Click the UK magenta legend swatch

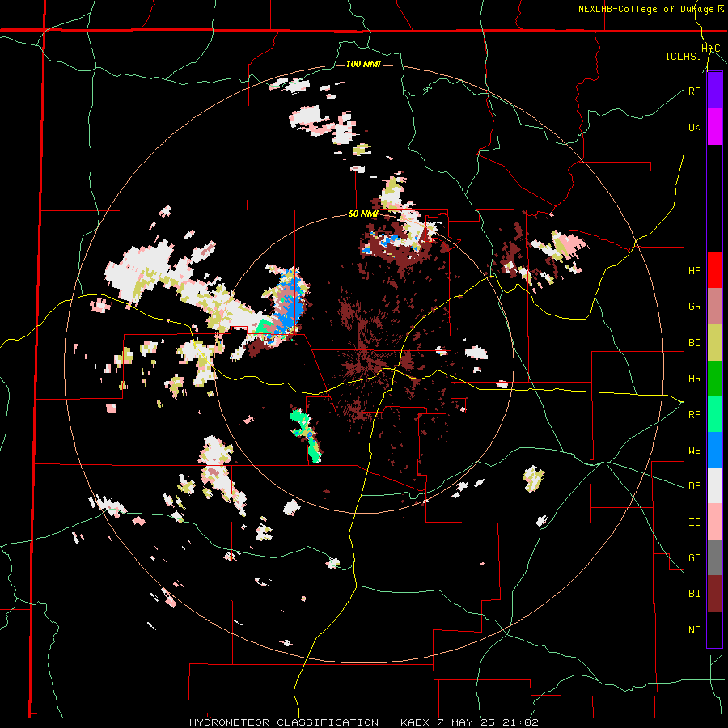click(x=714, y=127)
